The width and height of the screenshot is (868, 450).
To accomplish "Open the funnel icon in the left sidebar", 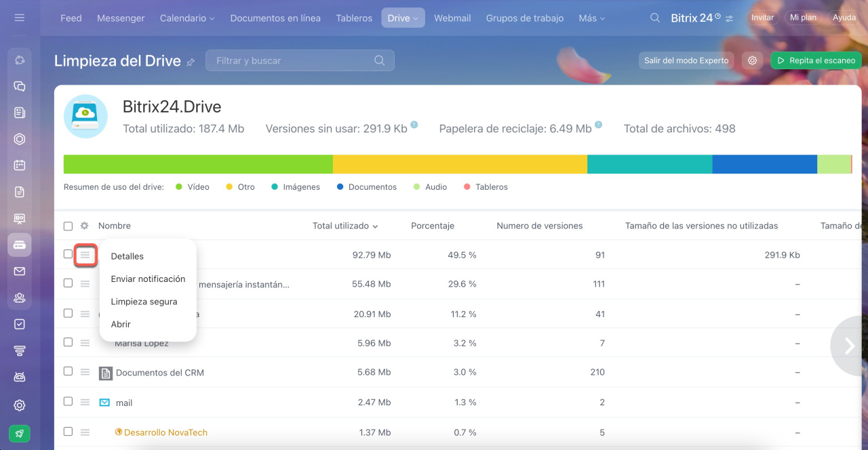I will (x=20, y=350).
